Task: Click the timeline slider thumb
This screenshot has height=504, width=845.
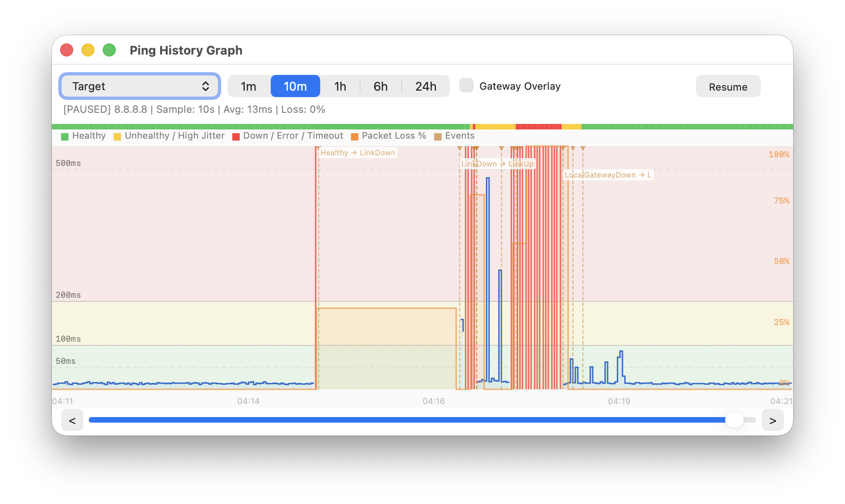Action: tap(734, 420)
